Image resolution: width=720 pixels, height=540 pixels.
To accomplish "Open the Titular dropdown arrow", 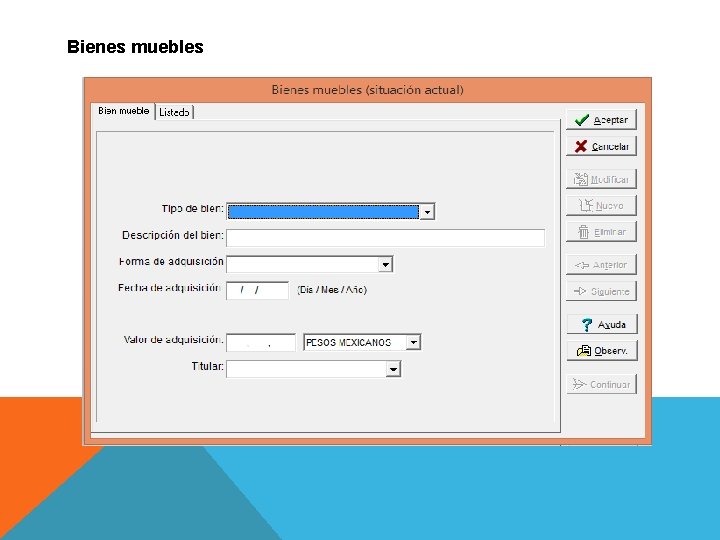I will pyautogui.click(x=393, y=369).
